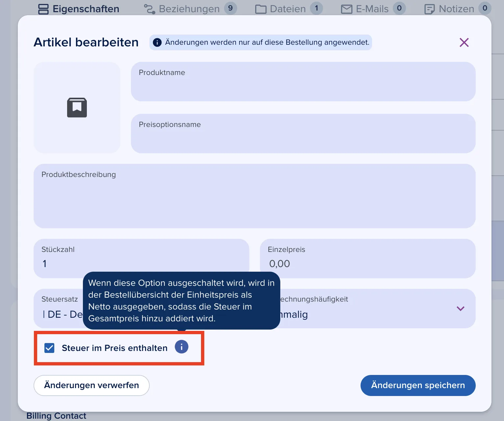
Task: Expand the Abrechnungshäufigkeit dropdown chevron
Action: tap(461, 309)
